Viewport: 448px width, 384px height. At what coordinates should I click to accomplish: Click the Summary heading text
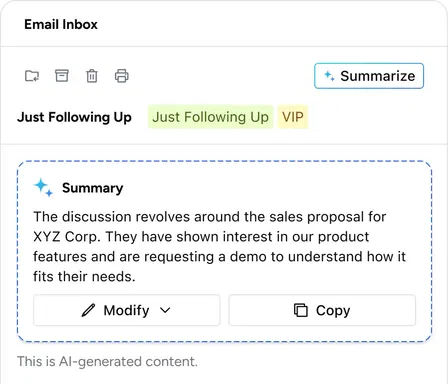[x=93, y=188]
